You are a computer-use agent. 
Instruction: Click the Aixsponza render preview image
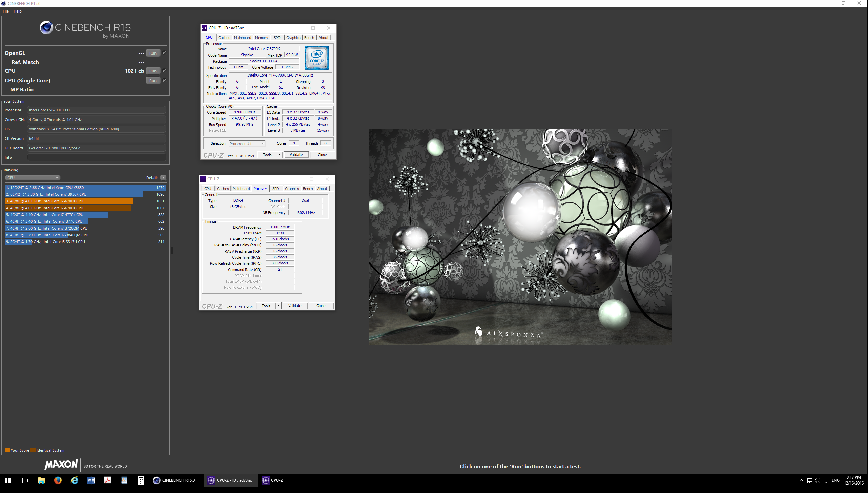[x=520, y=237]
